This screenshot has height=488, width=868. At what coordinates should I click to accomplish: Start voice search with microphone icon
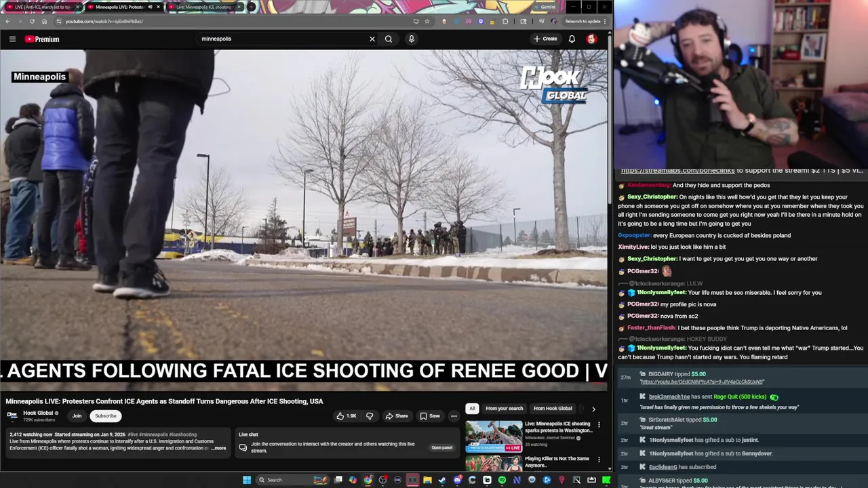coord(411,39)
